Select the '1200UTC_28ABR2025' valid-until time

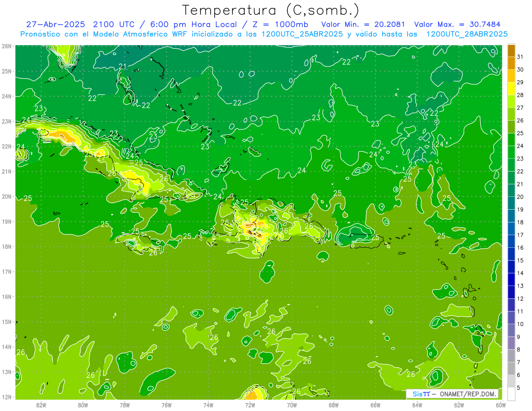click(467, 34)
